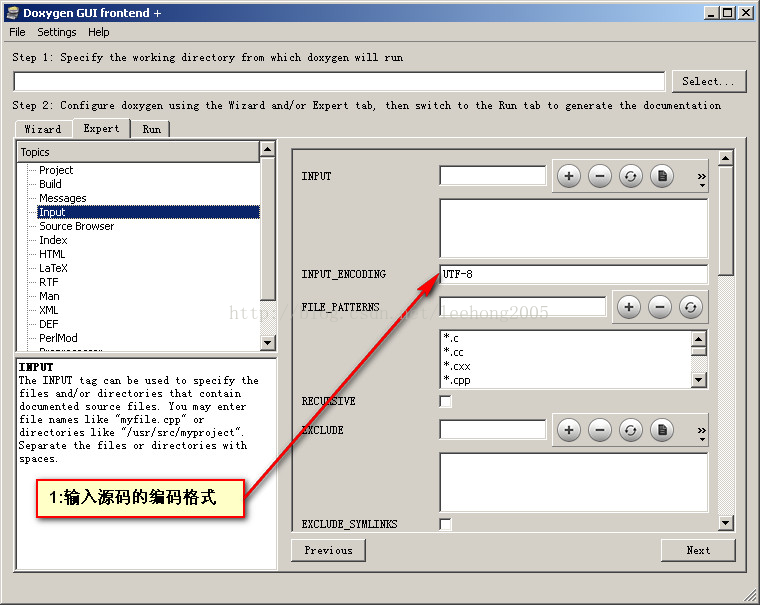Screen dimensions: 760x605
Task: Go to Previous settings page
Action: (x=328, y=550)
